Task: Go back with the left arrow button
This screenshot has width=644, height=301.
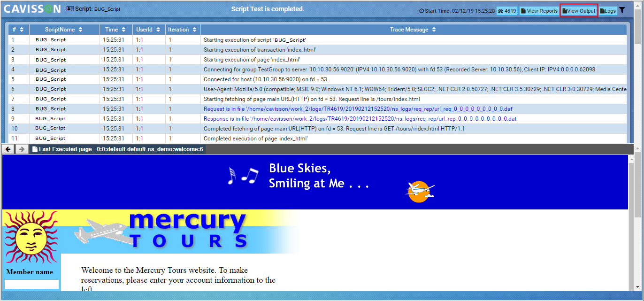Action: click(x=8, y=149)
